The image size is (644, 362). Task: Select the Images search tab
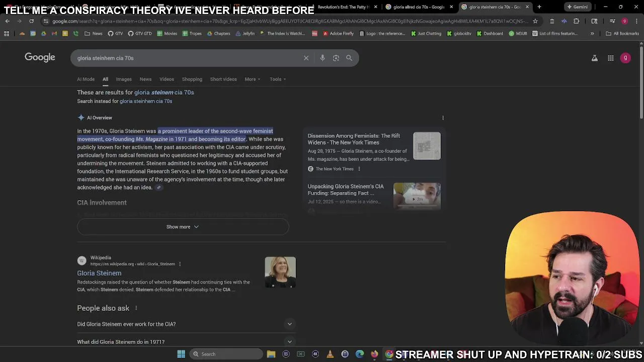point(124,79)
